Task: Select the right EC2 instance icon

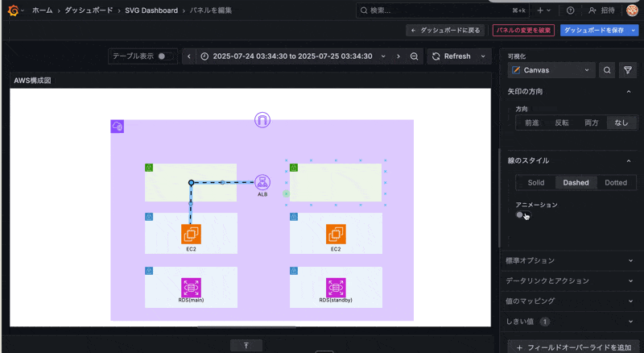Action: pos(336,234)
